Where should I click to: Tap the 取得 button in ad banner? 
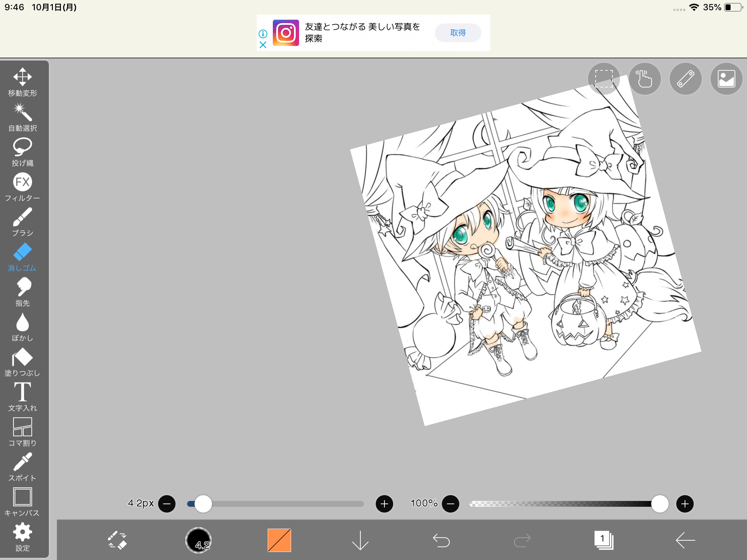coord(458,33)
